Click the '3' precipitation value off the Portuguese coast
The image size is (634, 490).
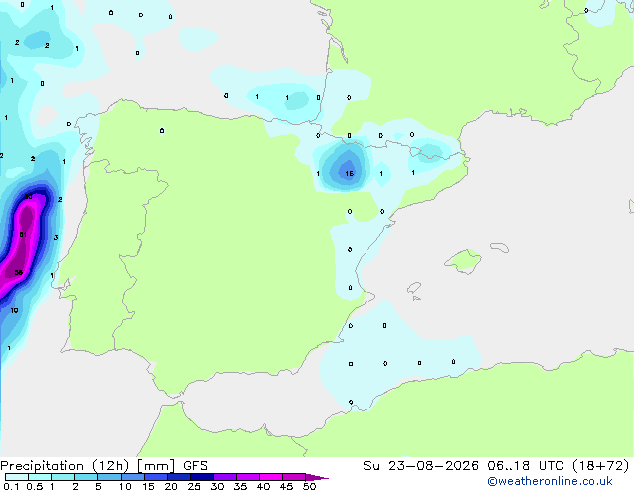tap(56, 237)
